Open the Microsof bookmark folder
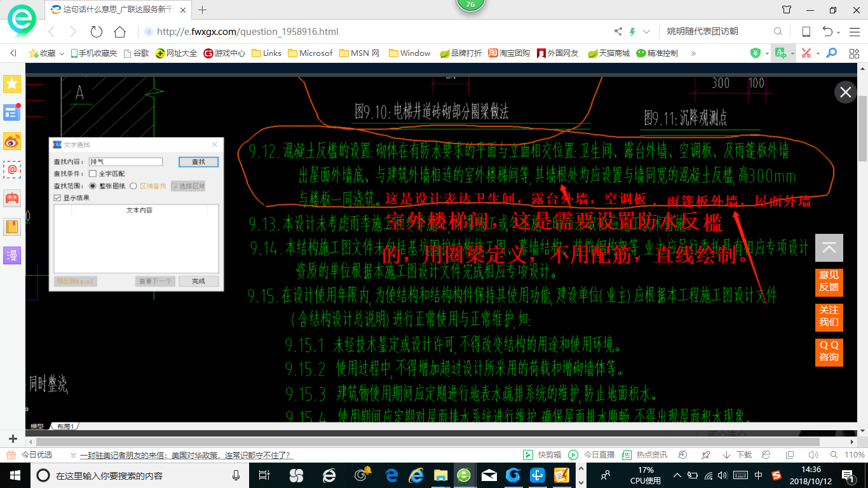This screenshot has height=488, width=868. tap(310, 53)
